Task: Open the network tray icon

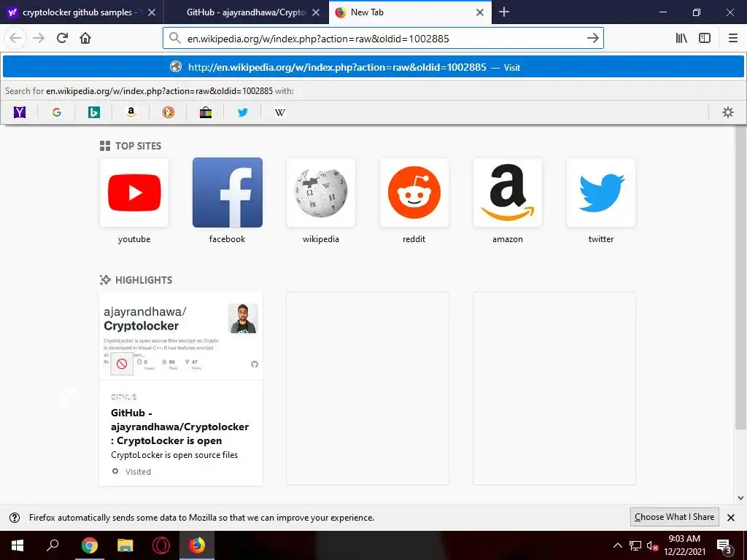Action: (635, 545)
